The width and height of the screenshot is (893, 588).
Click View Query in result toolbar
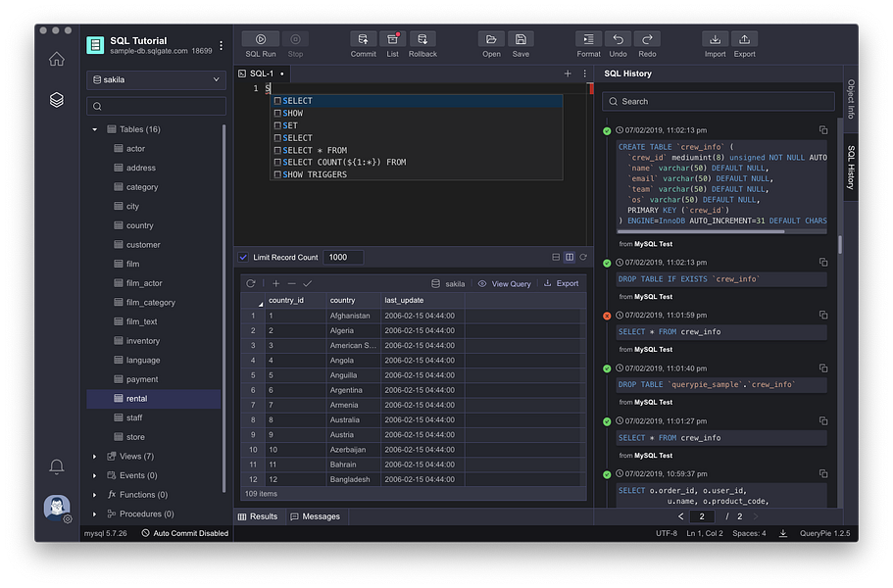[x=505, y=283]
